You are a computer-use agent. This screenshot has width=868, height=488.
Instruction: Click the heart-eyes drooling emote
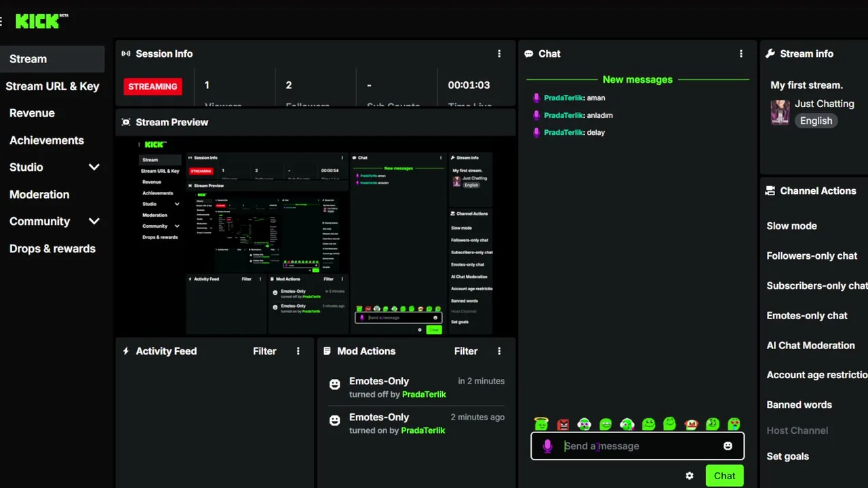point(734,424)
